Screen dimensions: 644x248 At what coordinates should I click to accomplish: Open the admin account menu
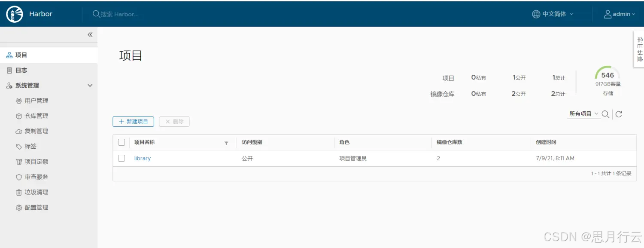point(619,14)
